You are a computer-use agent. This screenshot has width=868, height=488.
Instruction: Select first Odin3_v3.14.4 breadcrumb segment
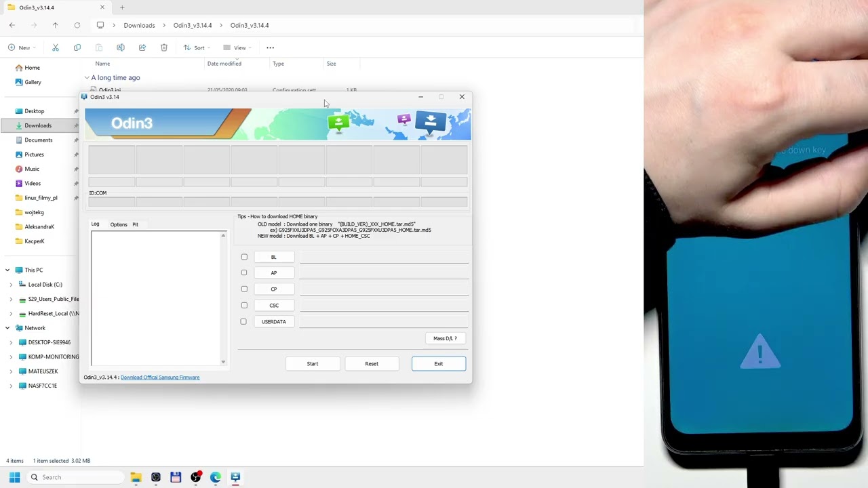pos(193,25)
